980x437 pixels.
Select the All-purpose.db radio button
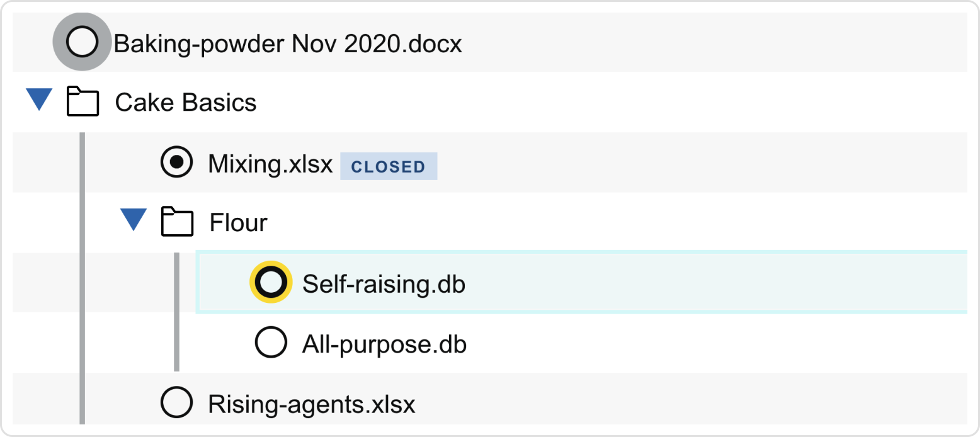pyautogui.click(x=271, y=343)
